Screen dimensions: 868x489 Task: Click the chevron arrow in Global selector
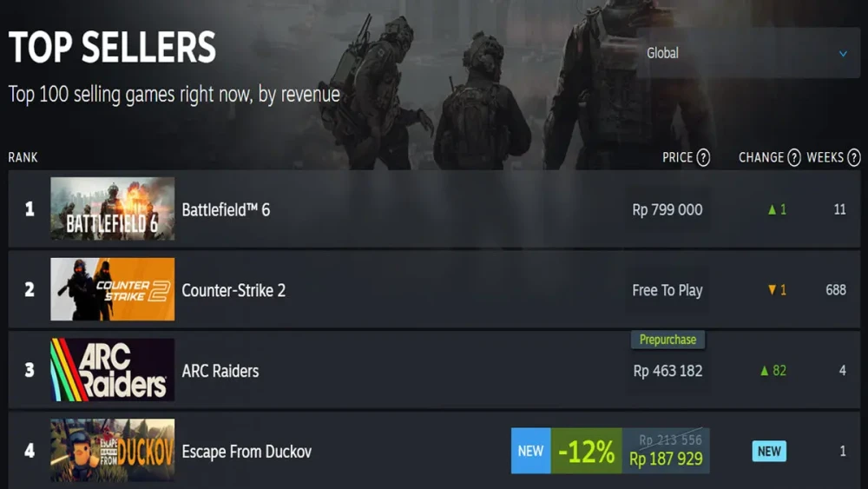(843, 54)
